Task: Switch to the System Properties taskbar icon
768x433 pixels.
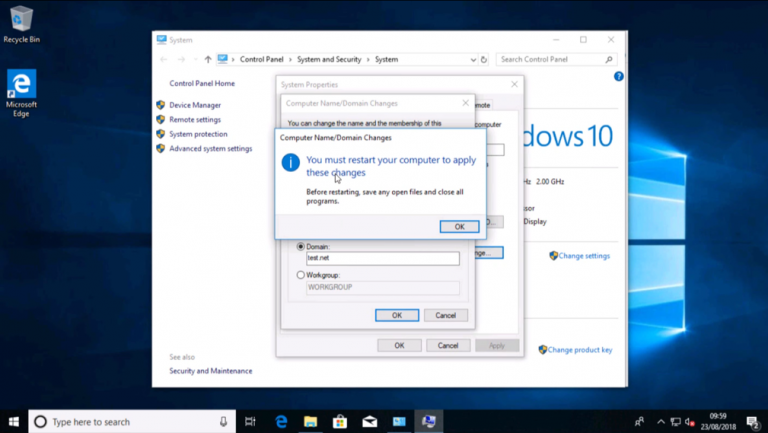Action: tap(429, 422)
